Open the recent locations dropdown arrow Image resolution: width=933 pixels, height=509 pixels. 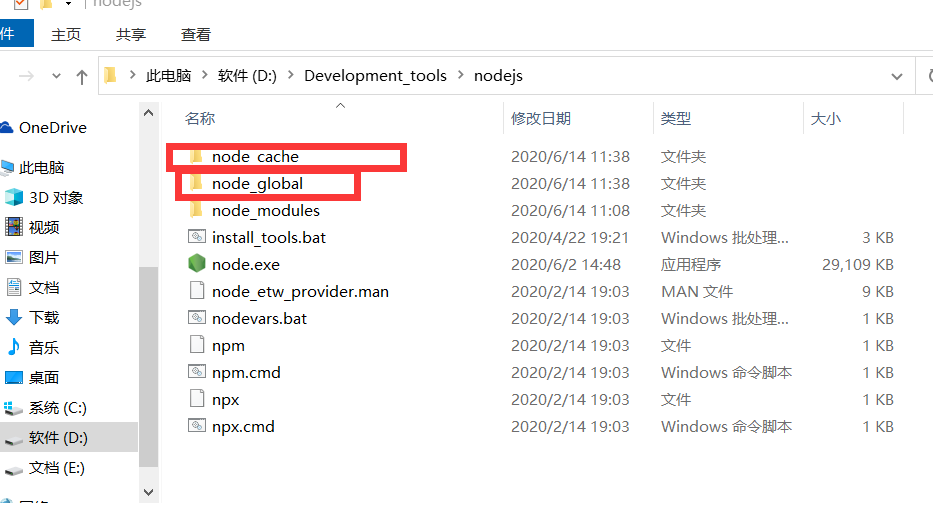point(57,76)
